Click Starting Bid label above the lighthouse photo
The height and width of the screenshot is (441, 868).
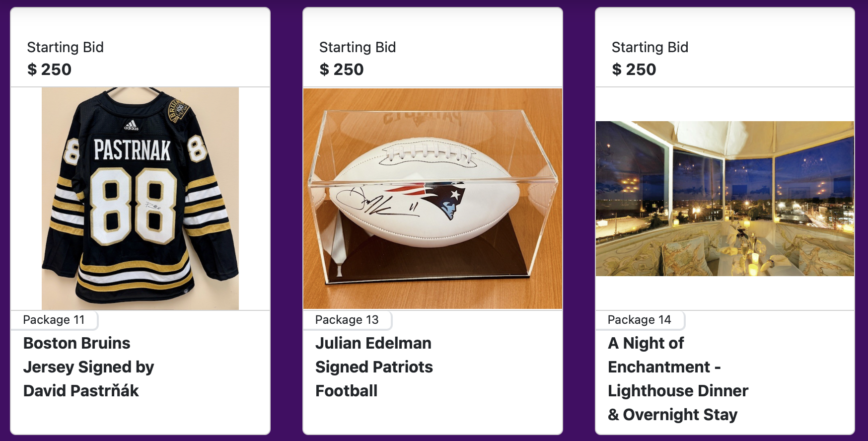(x=650, y=47)
